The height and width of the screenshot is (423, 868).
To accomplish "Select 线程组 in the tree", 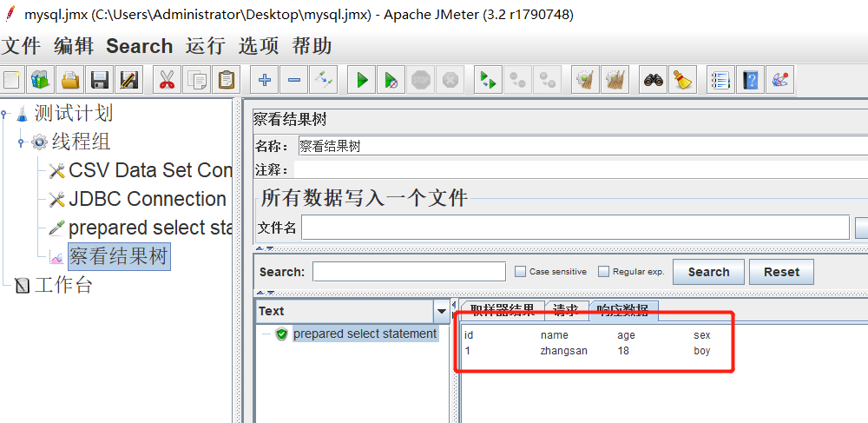I will pyautogui.click(x=82, y=142).
